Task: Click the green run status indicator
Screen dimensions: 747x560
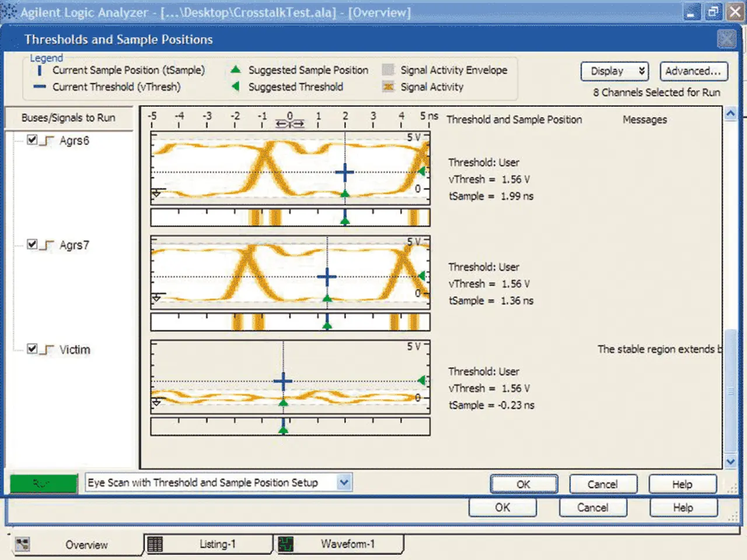Action: click(44, 484)
